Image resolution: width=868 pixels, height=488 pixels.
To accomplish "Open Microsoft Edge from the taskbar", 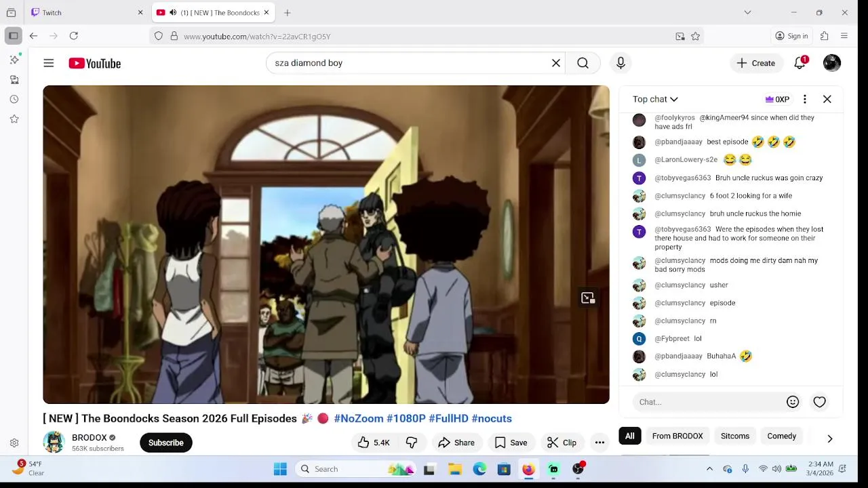I will 479,469.
